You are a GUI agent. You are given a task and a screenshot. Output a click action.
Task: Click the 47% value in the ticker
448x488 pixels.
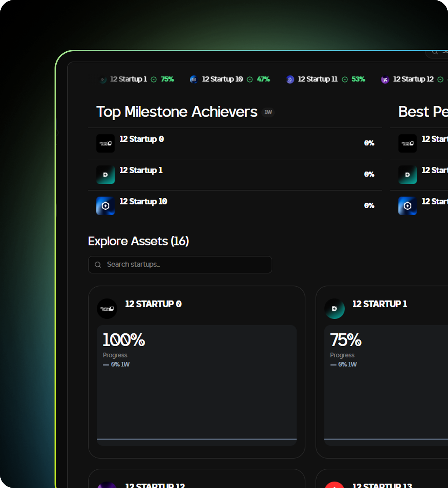(x=263, y=79)
